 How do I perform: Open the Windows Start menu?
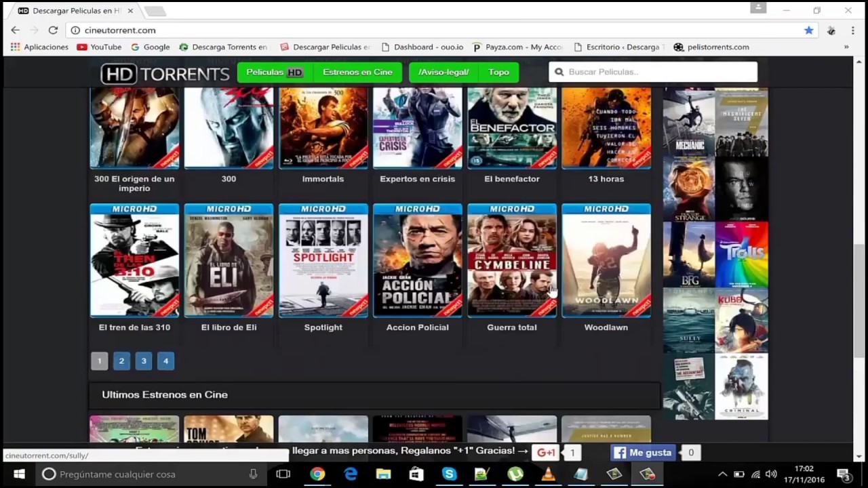[18, 474]
